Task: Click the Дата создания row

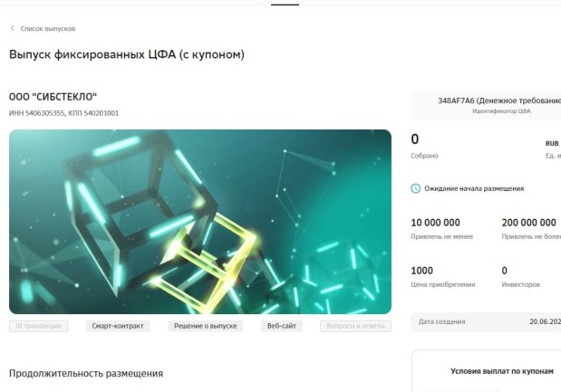Action: [x=486, y=321]
